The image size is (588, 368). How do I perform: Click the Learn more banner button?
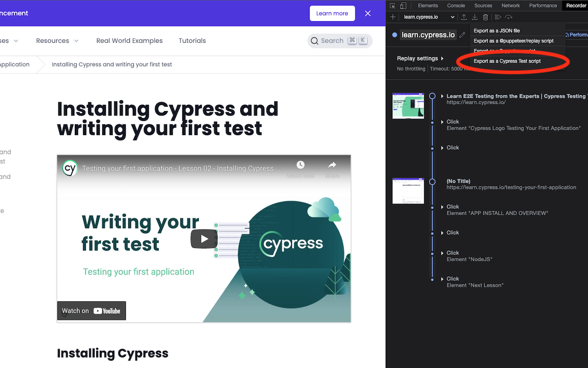coord(332,13)
